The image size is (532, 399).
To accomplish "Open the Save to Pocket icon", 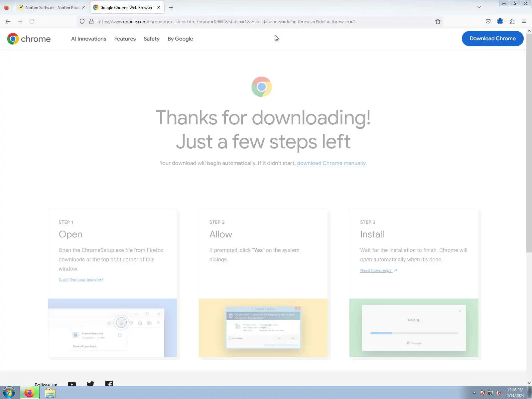I will [488, 22].
